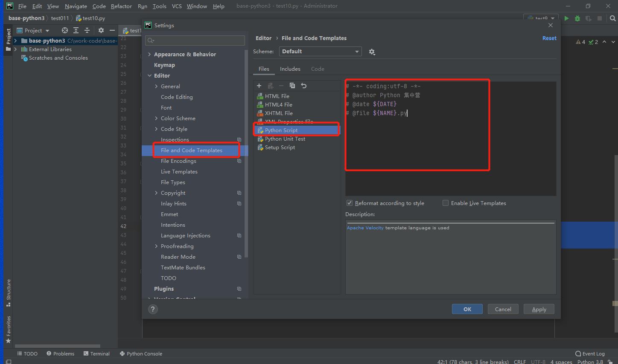This screenshot has width=618, height=364.
Task: Switch to the Code tab
Action: click(x=318, y=69)
